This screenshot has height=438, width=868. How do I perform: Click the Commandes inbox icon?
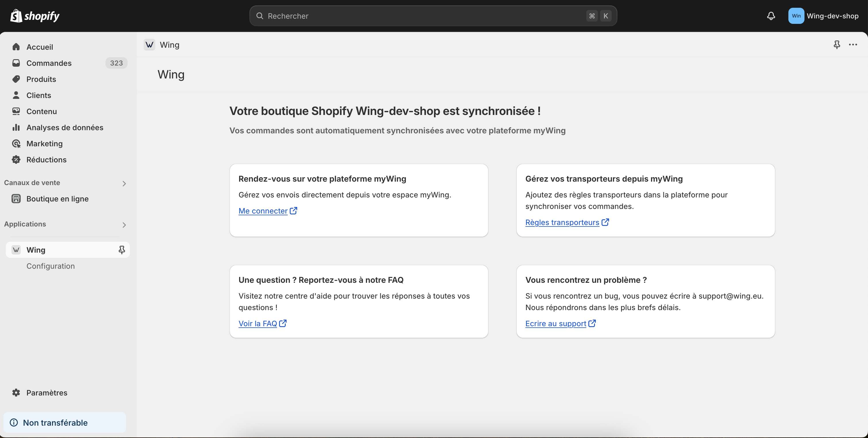click(16, 63)
